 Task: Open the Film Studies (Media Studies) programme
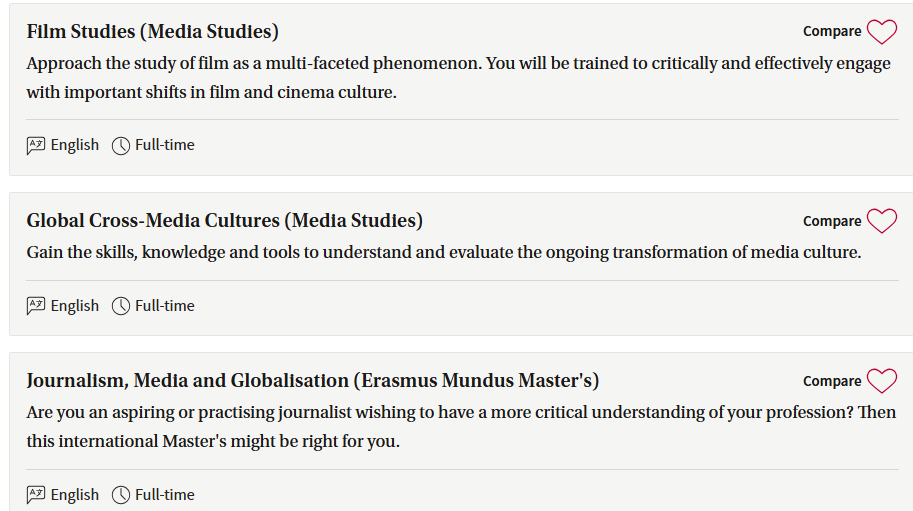153,31
